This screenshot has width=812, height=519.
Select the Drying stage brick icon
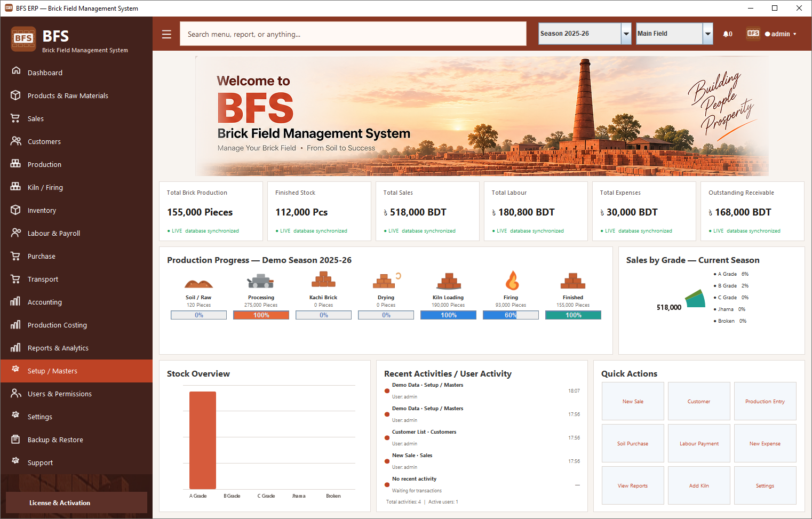pos(386,280)
